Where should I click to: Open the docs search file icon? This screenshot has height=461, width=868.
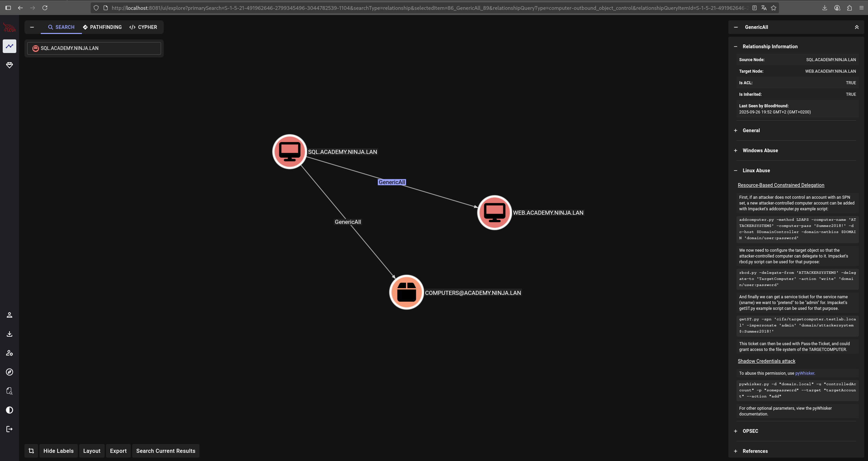tap(10, 391)
